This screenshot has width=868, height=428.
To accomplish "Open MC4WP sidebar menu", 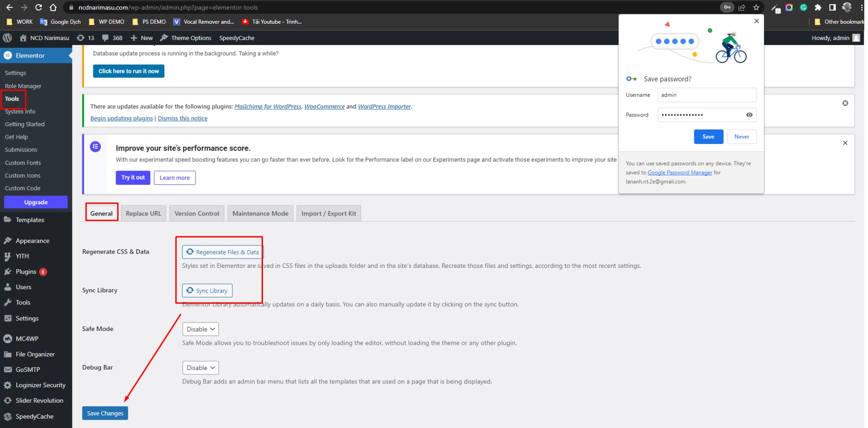I will (36, 338).
